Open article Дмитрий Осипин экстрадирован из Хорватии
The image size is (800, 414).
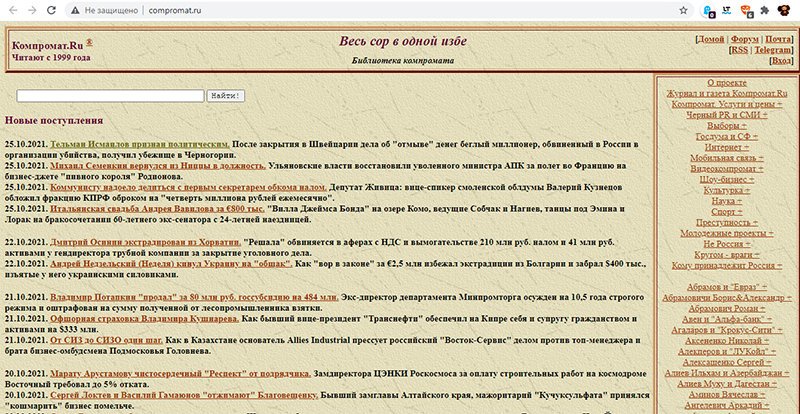point(145,242)
